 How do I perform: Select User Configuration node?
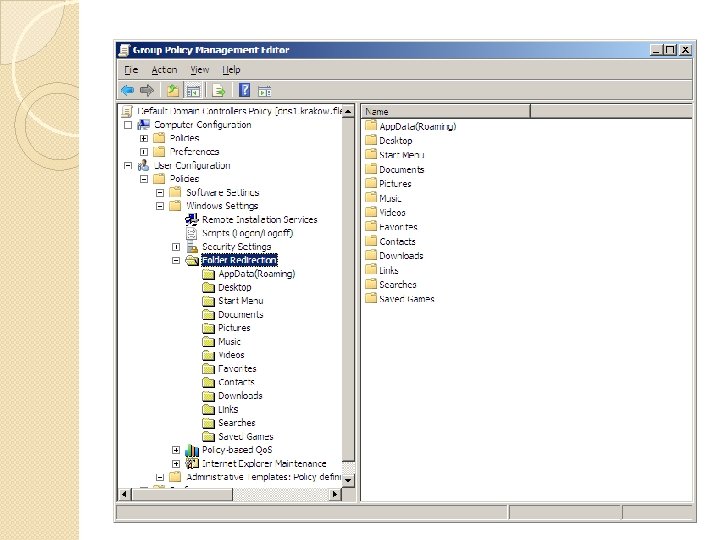pyautogui.click(x=192, y=165)
